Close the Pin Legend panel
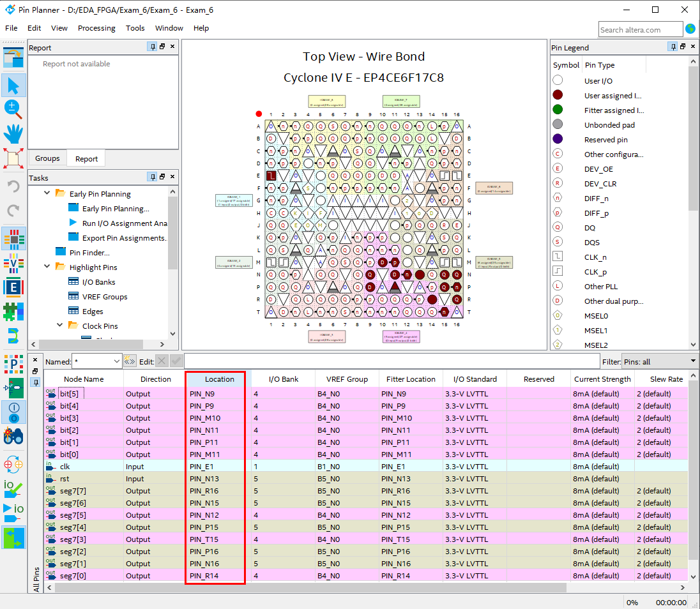Image resolution: width=700 pixels, height=609 pixels. pyautogui.click(x=693, y=47)
